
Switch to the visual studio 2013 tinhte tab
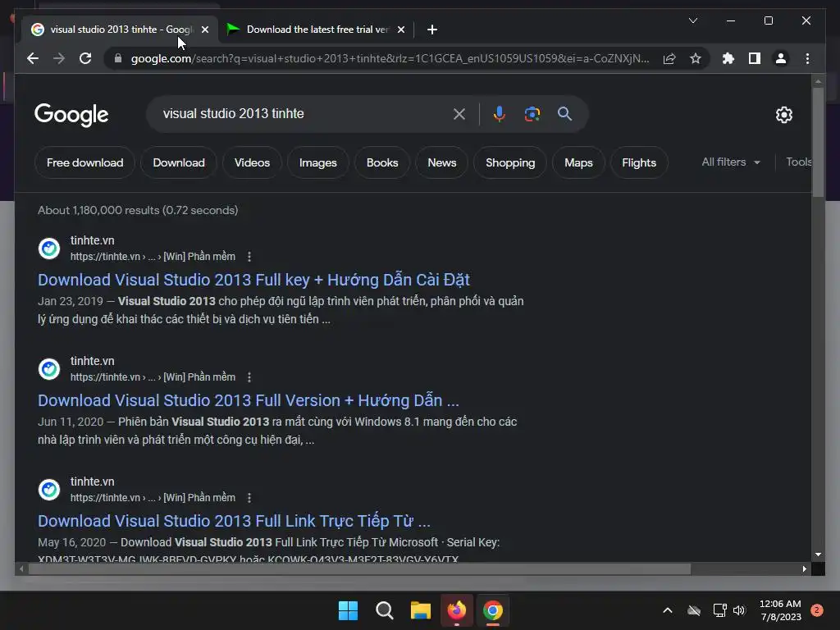pos(119,30)
